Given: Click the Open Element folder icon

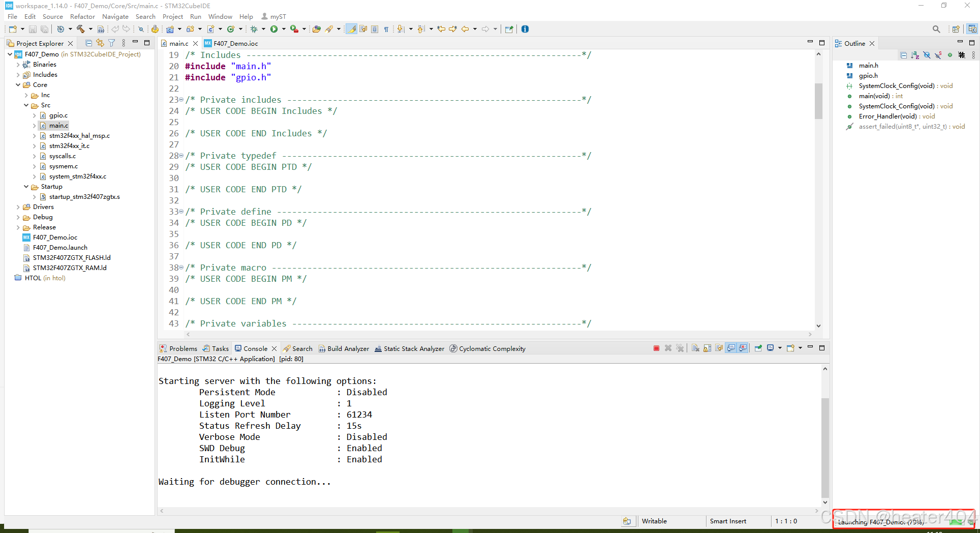Looking at the screenshot, I should [x=316, y=29].
